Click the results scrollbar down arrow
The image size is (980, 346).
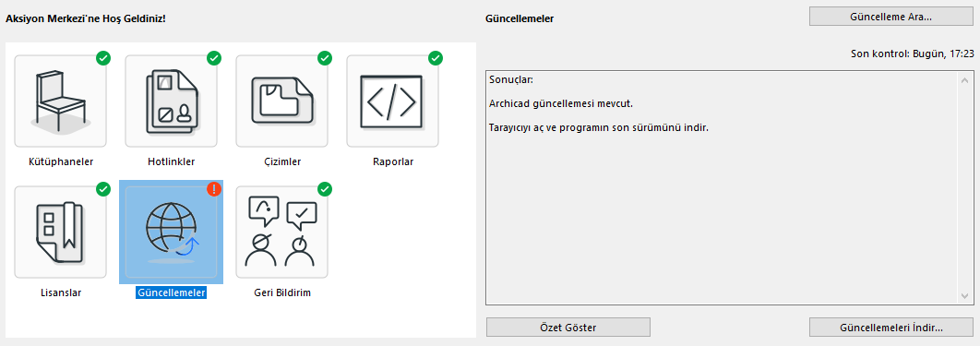(x=963, y=296)
